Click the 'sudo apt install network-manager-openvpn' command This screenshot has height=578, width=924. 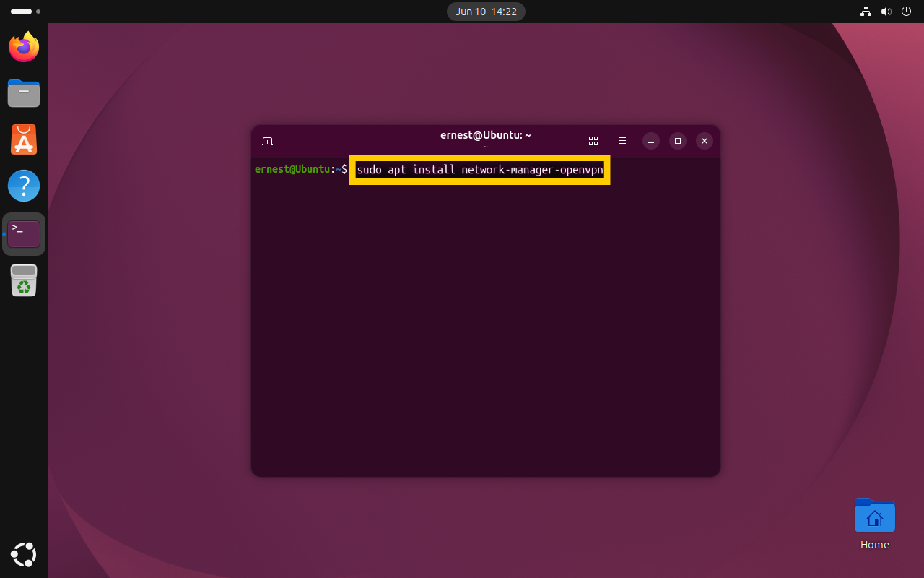pyautogui.click(x=480, y=170)
